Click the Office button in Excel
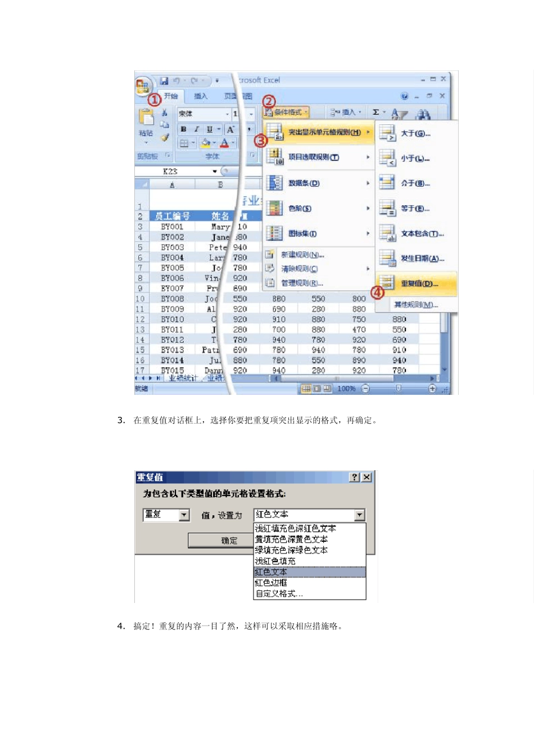The height and width of the screenshot is (756, 534). [143, 86]
